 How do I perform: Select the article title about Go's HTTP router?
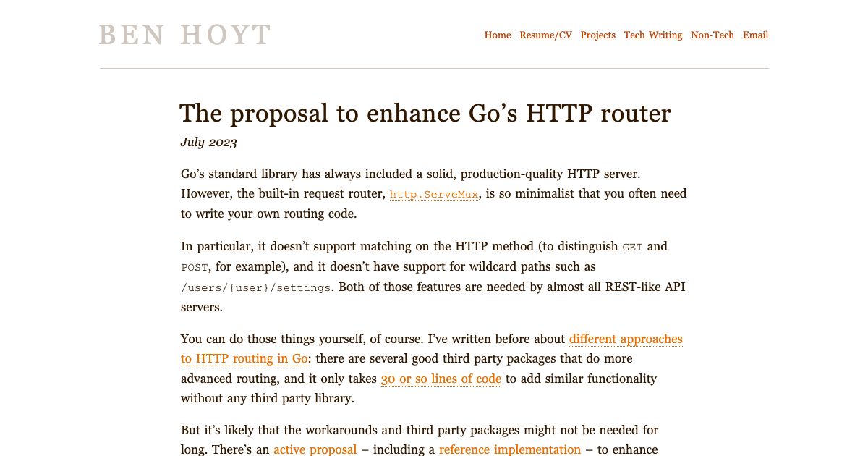click(425, 114)
